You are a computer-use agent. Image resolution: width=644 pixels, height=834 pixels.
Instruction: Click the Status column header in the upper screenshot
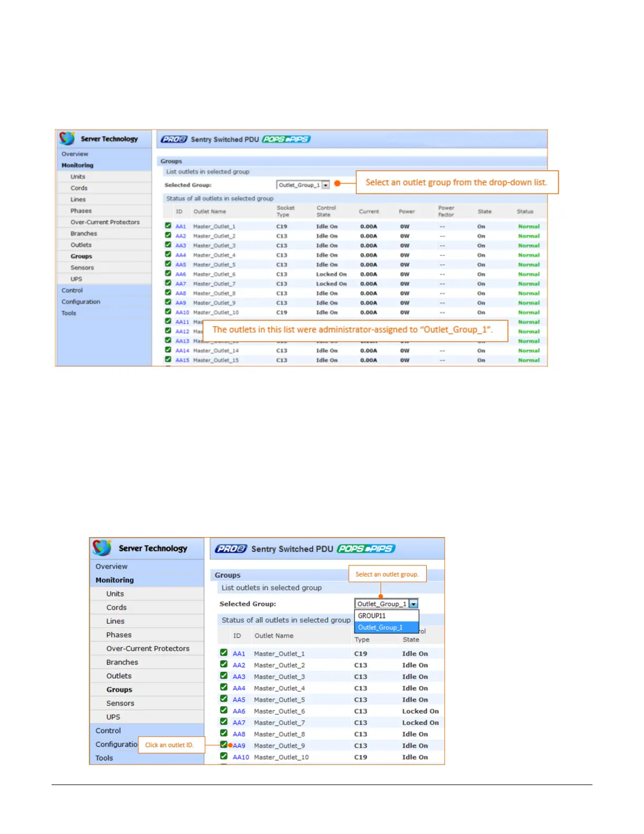pos(525,212)
